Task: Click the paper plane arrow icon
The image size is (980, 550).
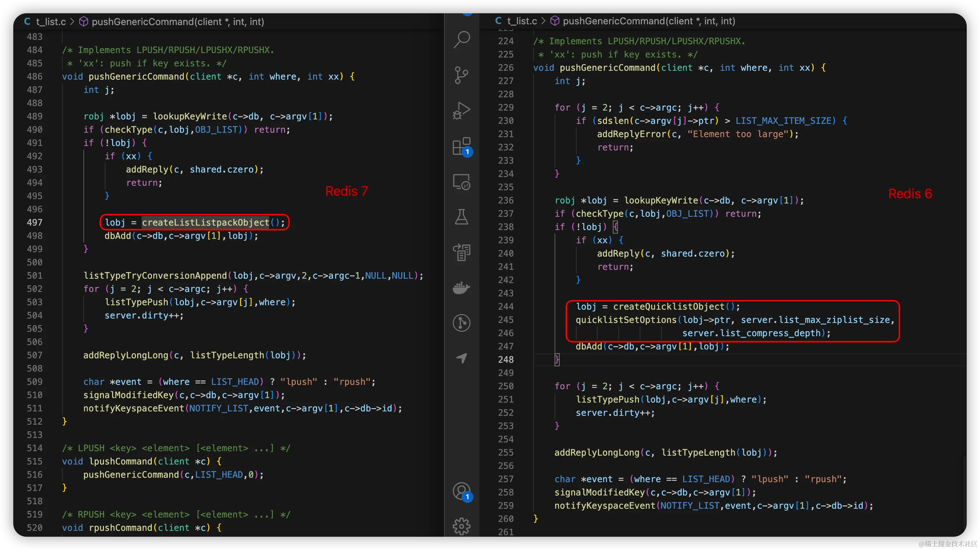Action: tap(462, 358)
